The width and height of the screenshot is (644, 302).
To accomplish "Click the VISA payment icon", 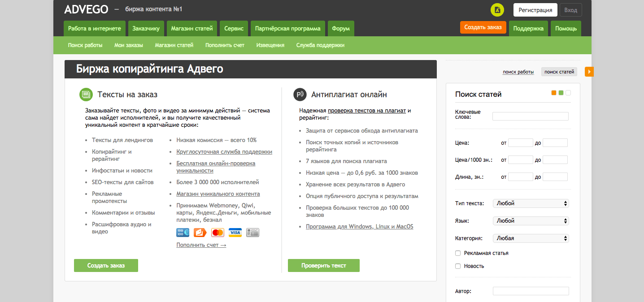I will click(x=235, y=233).
